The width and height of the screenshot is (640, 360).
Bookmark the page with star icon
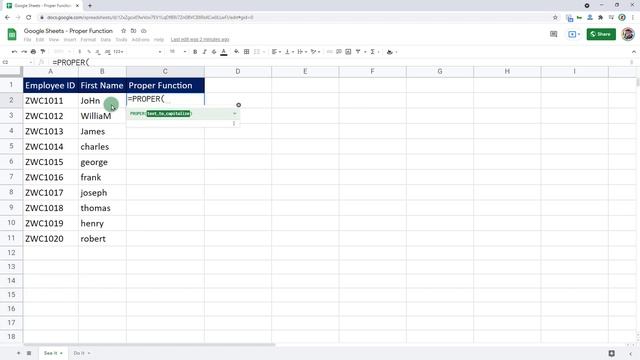tap(555, 18)
